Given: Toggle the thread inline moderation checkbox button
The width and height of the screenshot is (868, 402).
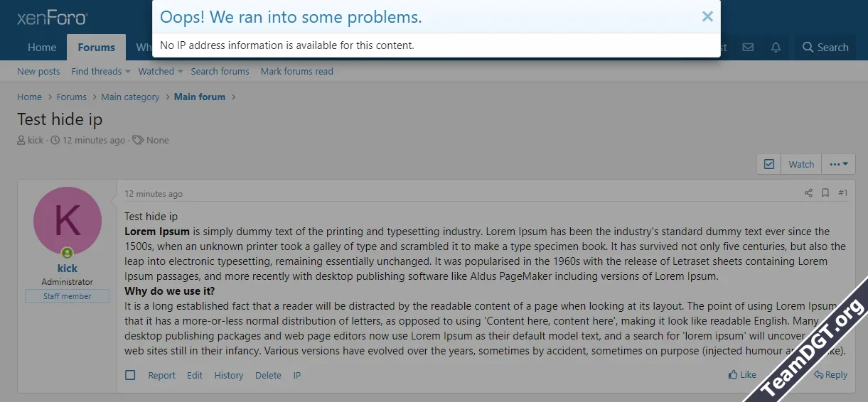Looking at the screenshot, I should coord(769,164).
